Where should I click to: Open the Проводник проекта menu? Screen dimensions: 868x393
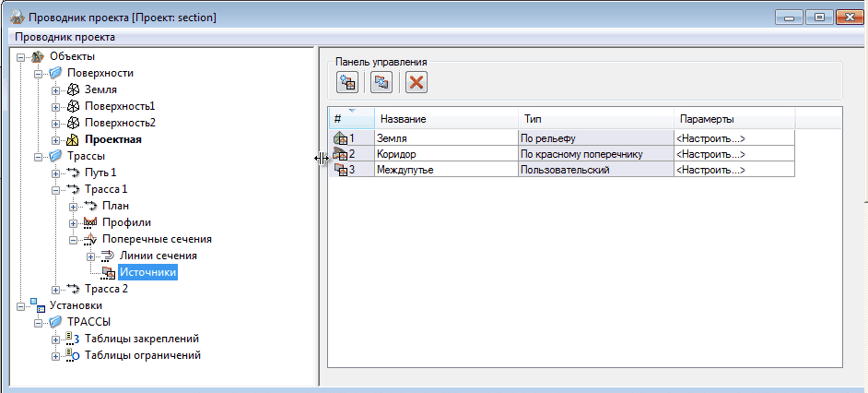[65, 37]
